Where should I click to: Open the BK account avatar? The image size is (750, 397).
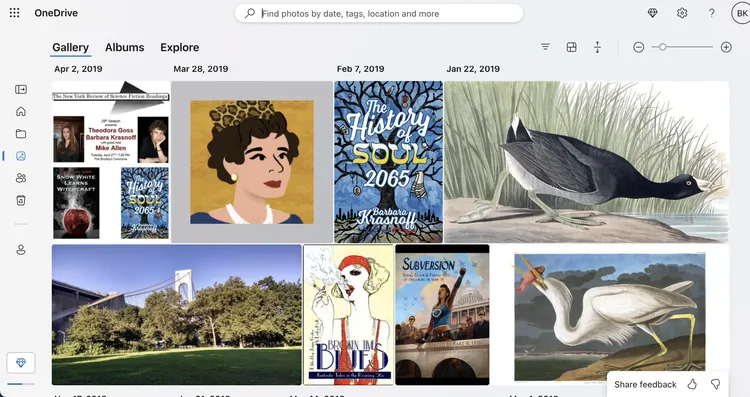click(x=741, y=13)
